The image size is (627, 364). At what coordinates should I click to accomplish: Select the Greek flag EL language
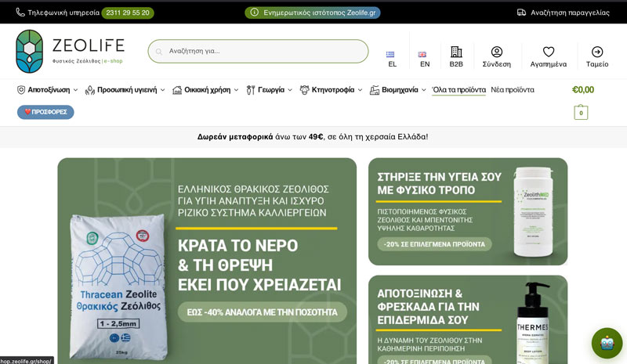point(390,54)
